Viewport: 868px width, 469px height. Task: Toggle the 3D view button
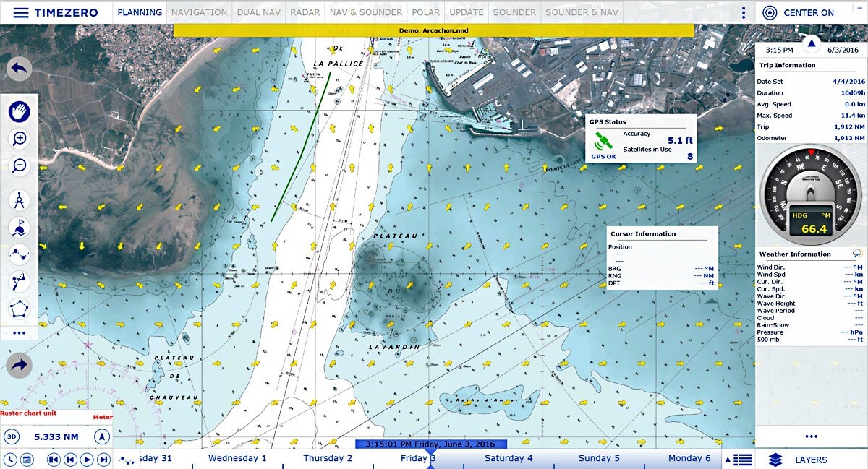12,436
